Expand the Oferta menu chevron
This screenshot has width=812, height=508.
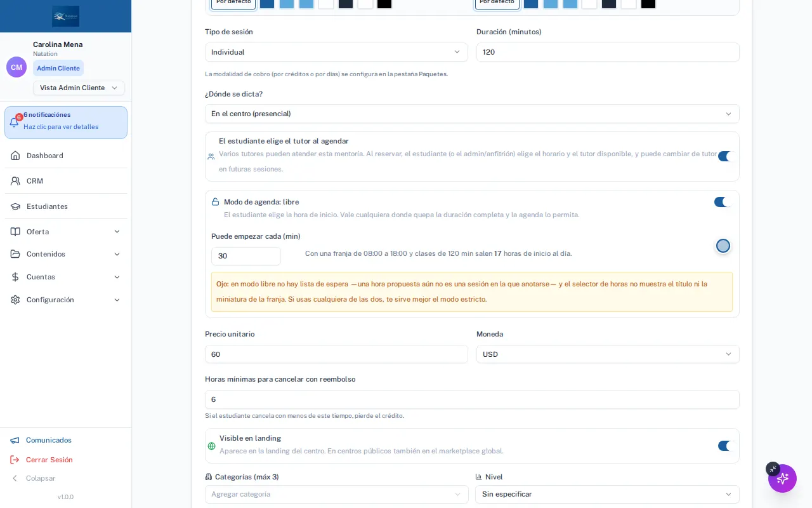(x=117, y=232)
